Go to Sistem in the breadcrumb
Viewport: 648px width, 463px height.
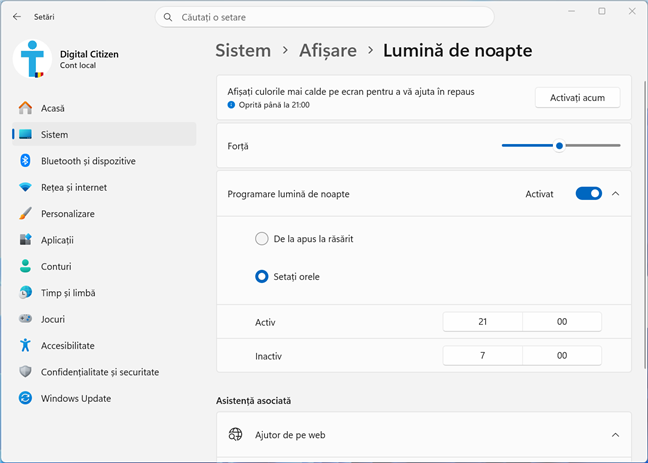click(243, 50)
